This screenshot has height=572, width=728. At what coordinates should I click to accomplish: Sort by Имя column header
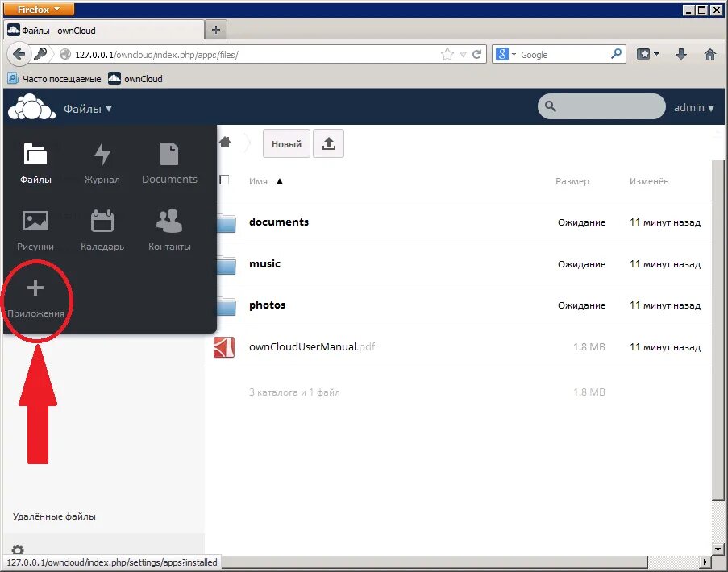point(258,181)
